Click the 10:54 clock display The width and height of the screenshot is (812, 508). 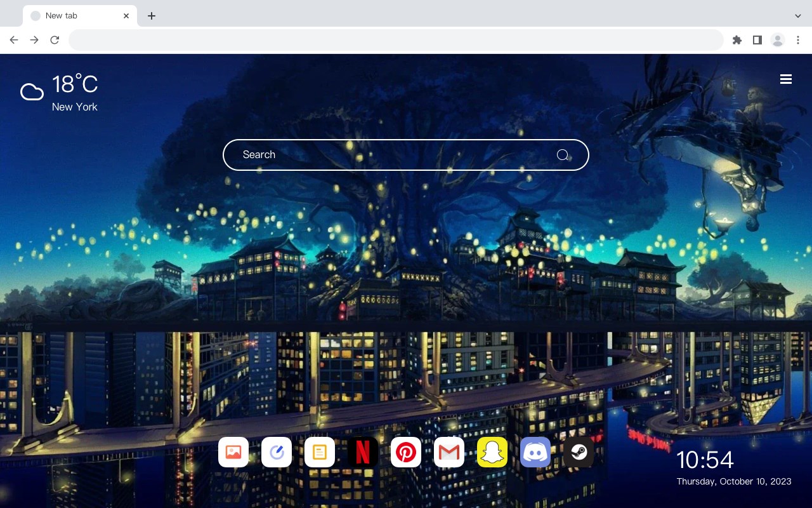click(x=705, y=460)
